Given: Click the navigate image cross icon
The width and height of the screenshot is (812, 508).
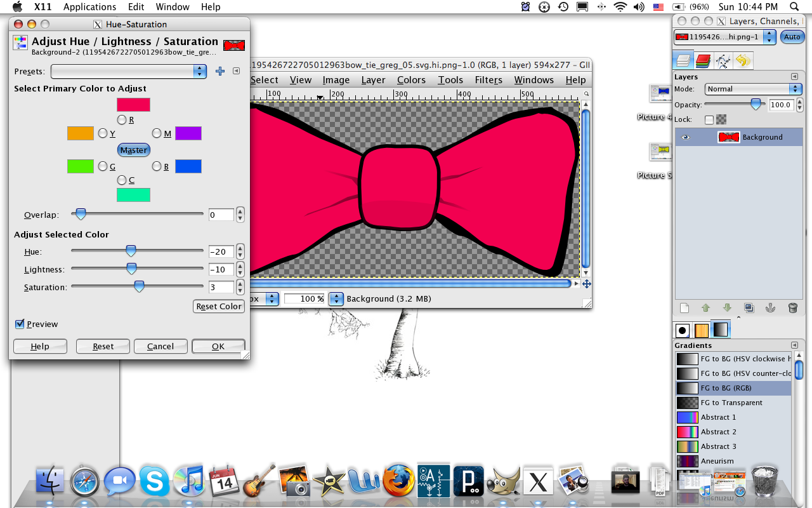Looking at the screenshot, I should (x=586, y=284).
